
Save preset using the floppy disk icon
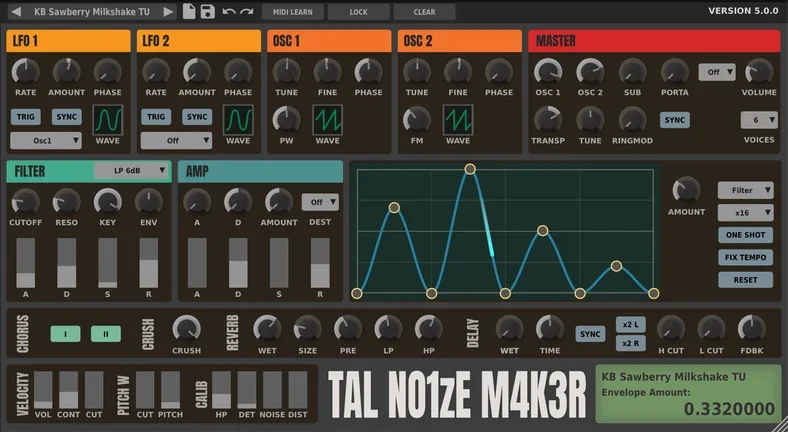(208, 11)
